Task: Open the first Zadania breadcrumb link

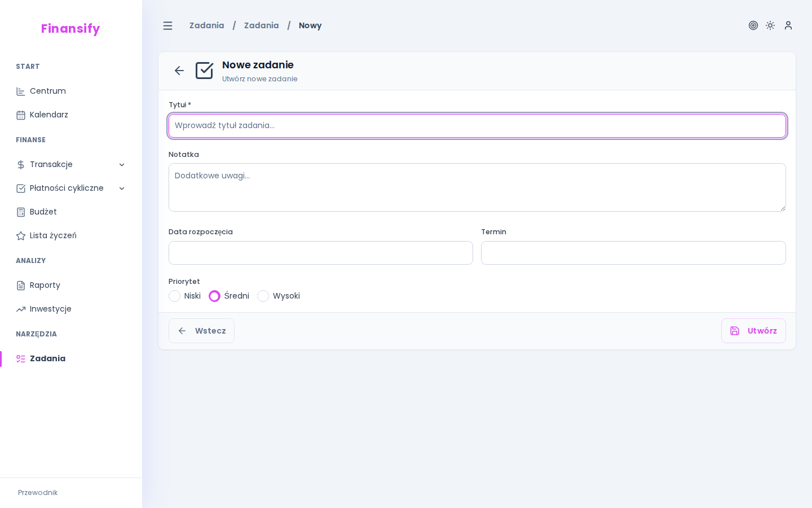Action: pyautogui.click(x=206, y=25)
